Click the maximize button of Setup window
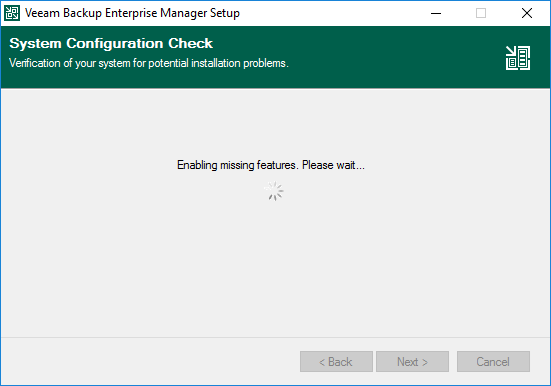551x386 pixels. click(481, 13)
